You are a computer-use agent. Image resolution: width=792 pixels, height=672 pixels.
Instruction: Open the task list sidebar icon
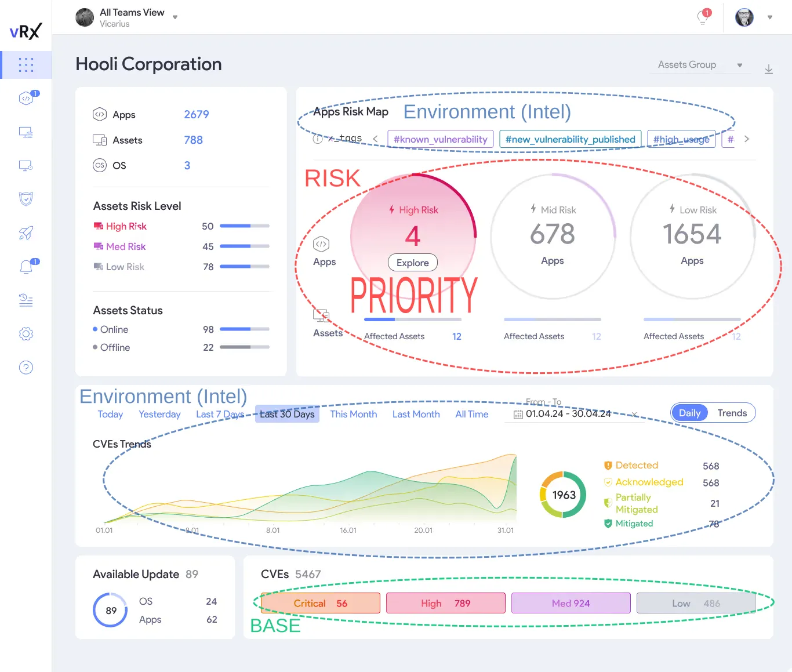pyautogui.click(x=26, y=300)
